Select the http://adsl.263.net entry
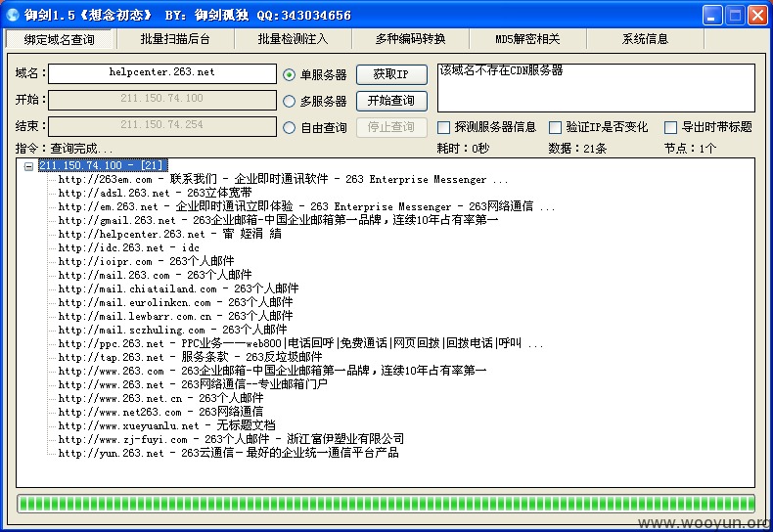The height and width of the screenshot is (532, 773). coord(155,193)
